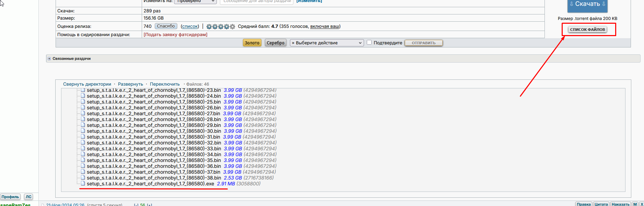The height and width of the screenshot is (206, 644).
Task: Click Подать заявку фатсидерам link
Action: 175,35
